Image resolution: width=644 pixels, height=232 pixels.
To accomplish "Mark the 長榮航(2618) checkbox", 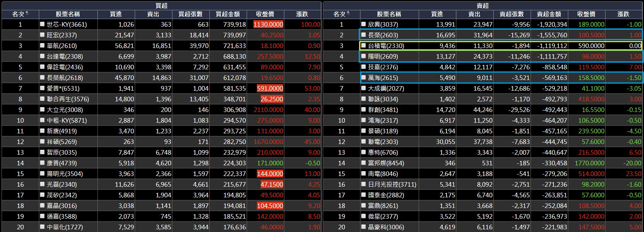I will [42, 77].
